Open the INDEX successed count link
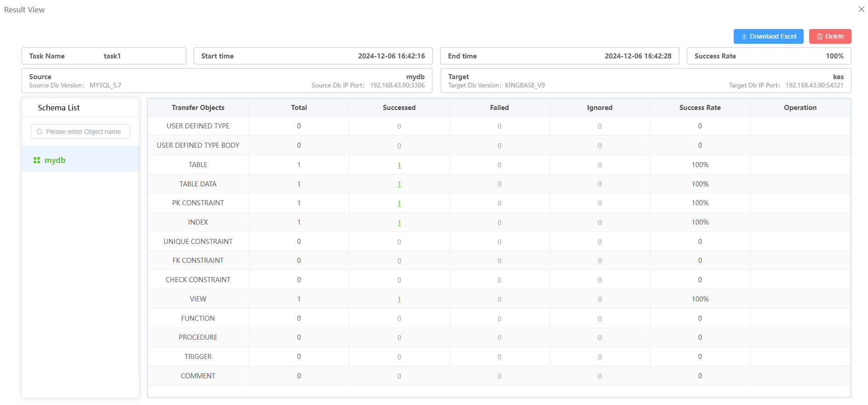The width and height of the screenshot is (868, 405). pos(399,223)
